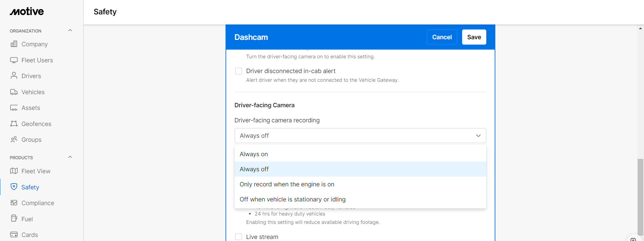Open Fleet Users monitor icon
Image resolution: width=644 pixels, height=241 pixels.
(14, 60)
